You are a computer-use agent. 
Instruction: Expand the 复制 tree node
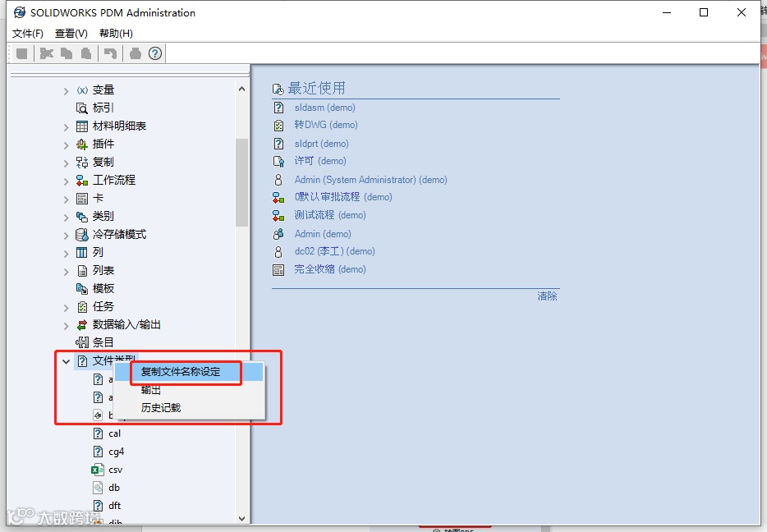66,163
